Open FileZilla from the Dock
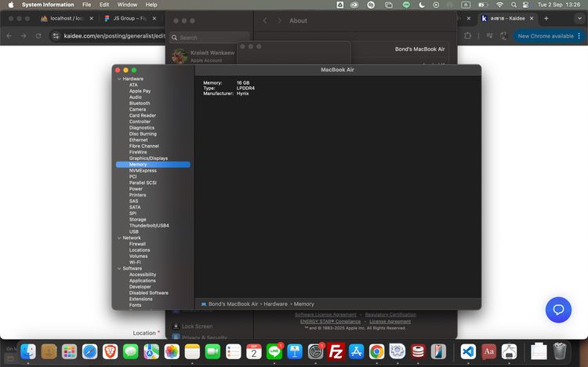Screen dimensions: 588x367 tap(336, 351)
